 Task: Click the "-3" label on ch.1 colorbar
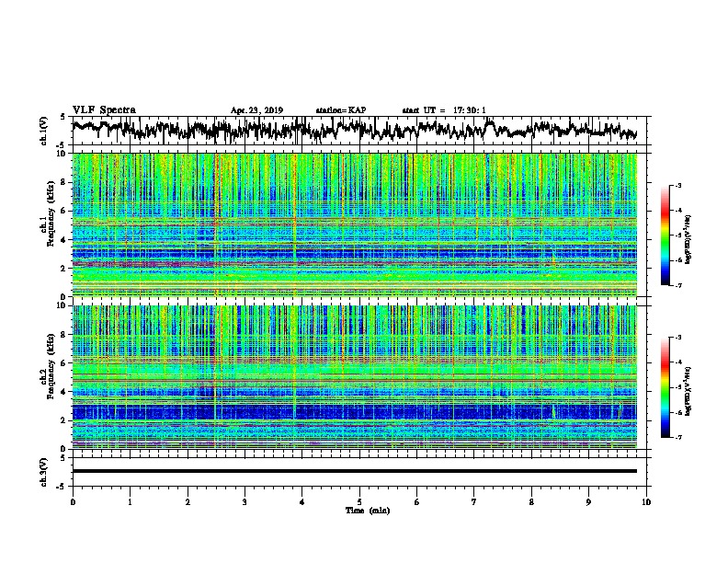(678, 186)
